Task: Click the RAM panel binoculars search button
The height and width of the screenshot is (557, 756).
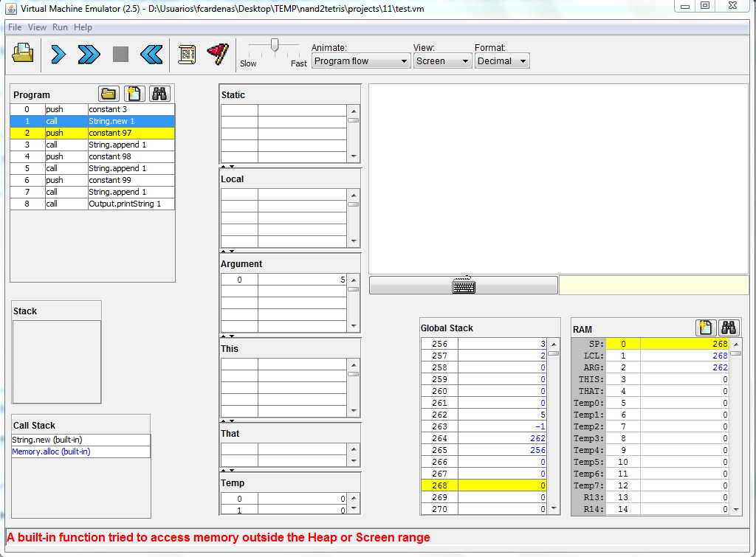Action: tap(729, 328)
